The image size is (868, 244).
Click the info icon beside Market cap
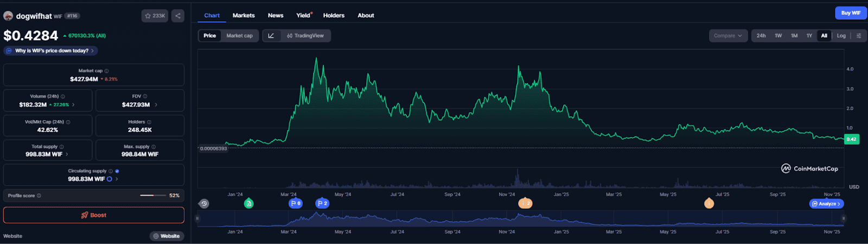[x=106, y=71]
